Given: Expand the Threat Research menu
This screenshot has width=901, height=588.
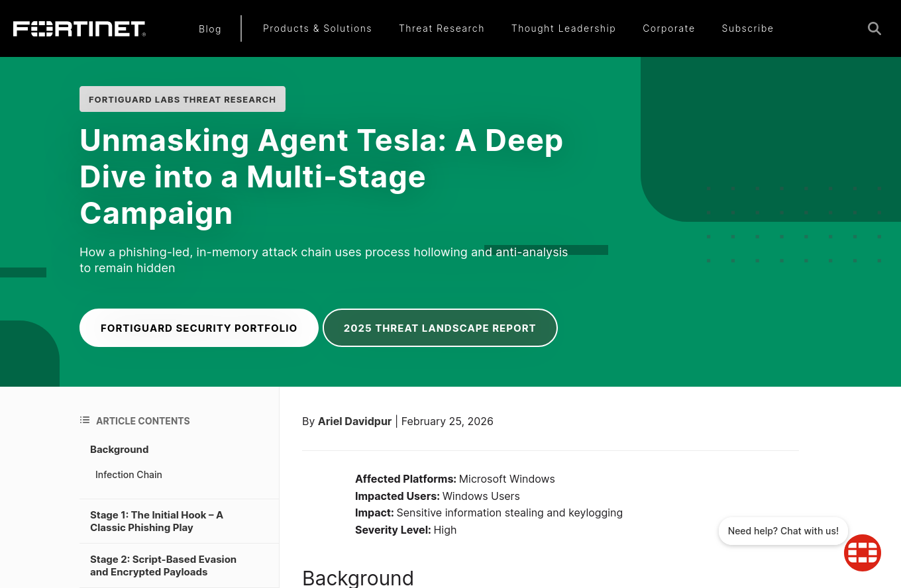Looking at the screenshot, I should (x=441, y=28).
